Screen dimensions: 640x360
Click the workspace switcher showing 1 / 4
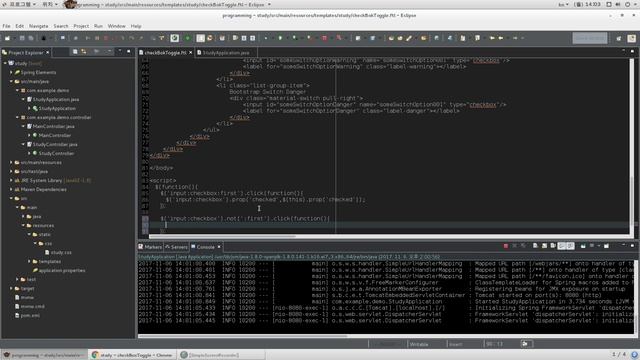[x=619, y=354]
